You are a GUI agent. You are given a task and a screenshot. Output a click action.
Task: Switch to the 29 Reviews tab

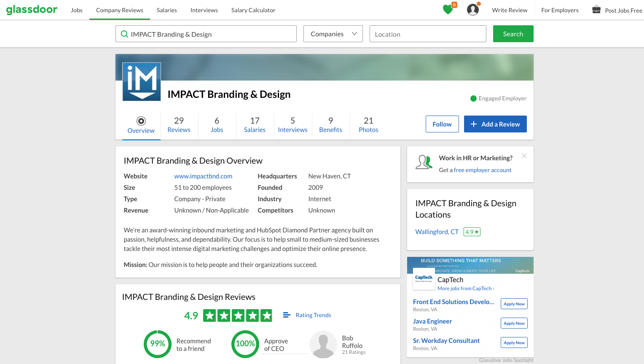179,125
